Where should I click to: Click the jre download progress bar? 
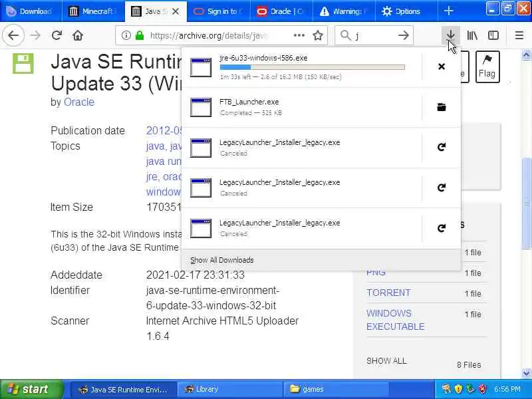coord(312,67)
